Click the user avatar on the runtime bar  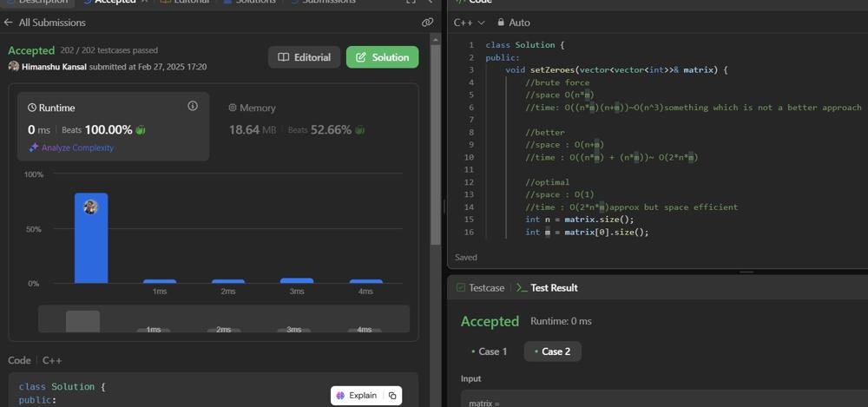(90, 207)
